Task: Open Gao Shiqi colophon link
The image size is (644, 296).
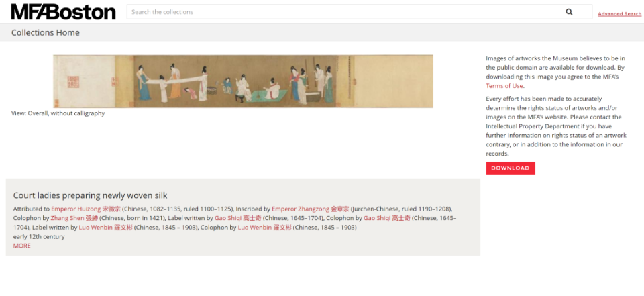Action: [x=387, y=218]
